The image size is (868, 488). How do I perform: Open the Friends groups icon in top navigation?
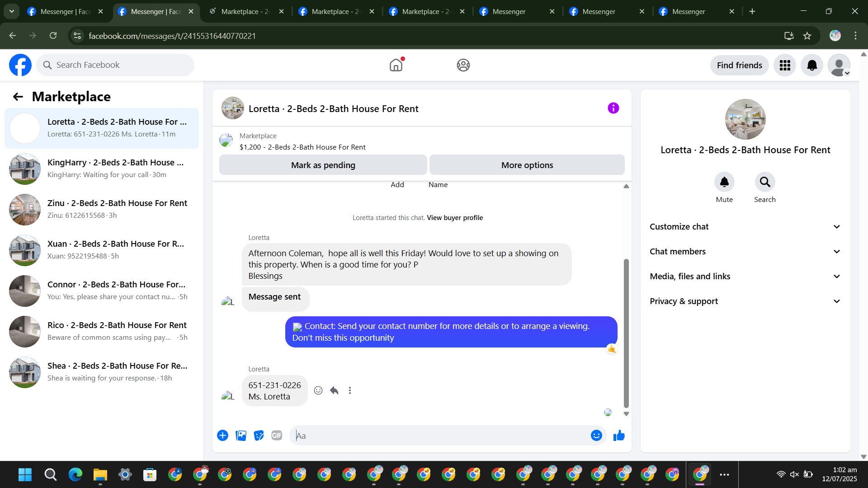coord(463,65)
